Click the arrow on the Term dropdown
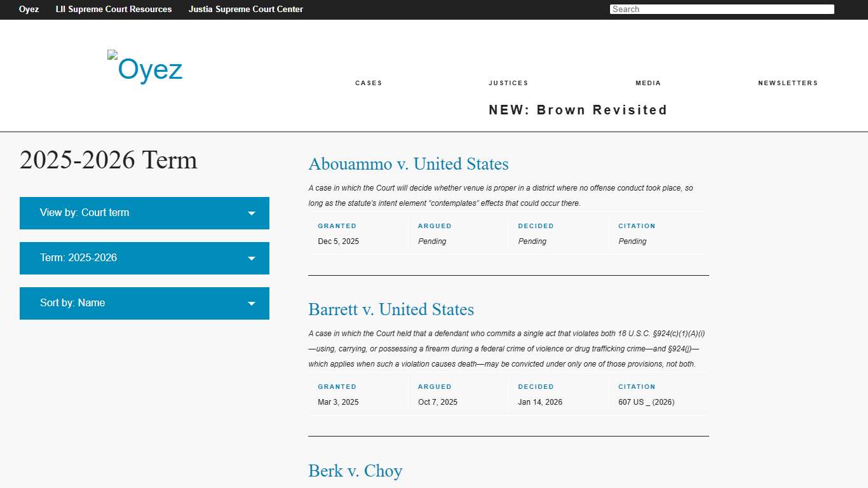This screenshot has height=488, width=868. [252, 259]
